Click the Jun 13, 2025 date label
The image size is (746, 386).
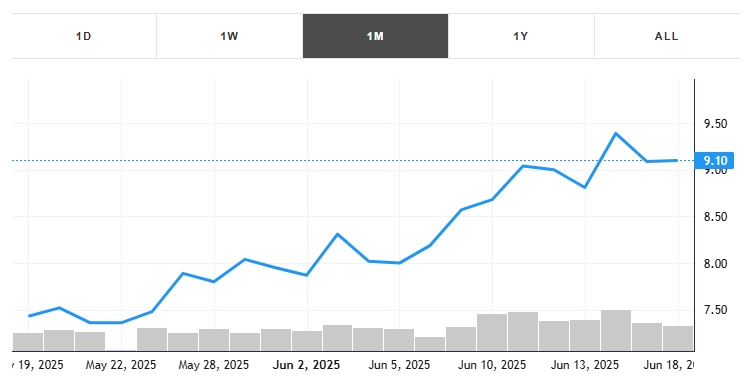click(x=585, y=365)
